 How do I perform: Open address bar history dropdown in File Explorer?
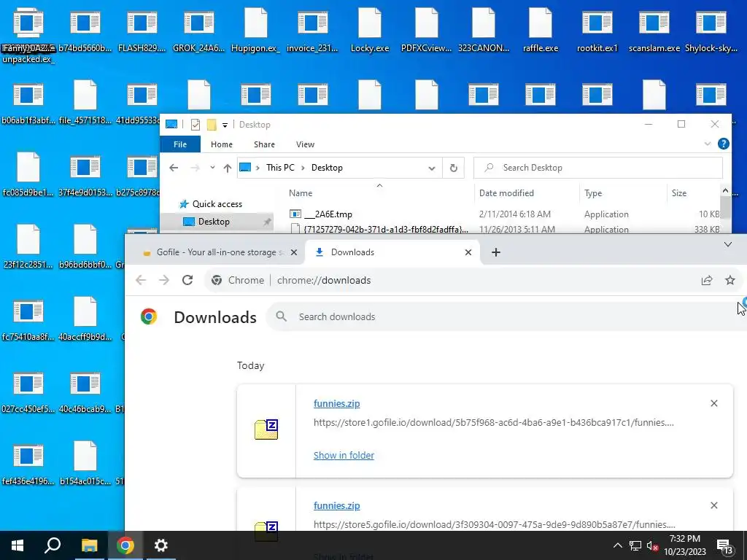(x=432, y=168)
